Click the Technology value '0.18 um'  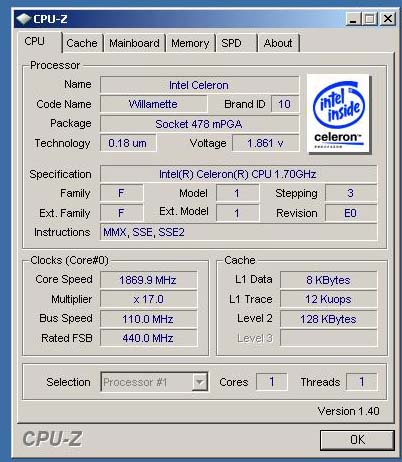point(128,143)
